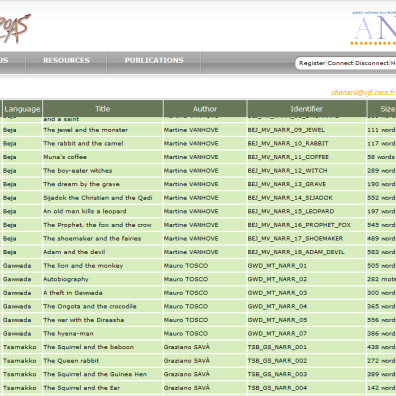The height and width of the screenshot is (396, 396).
Task: Click identifier BEJ_MV_NARR_18_ADAM_DEVIL
Action: click(x=296, y=252)
